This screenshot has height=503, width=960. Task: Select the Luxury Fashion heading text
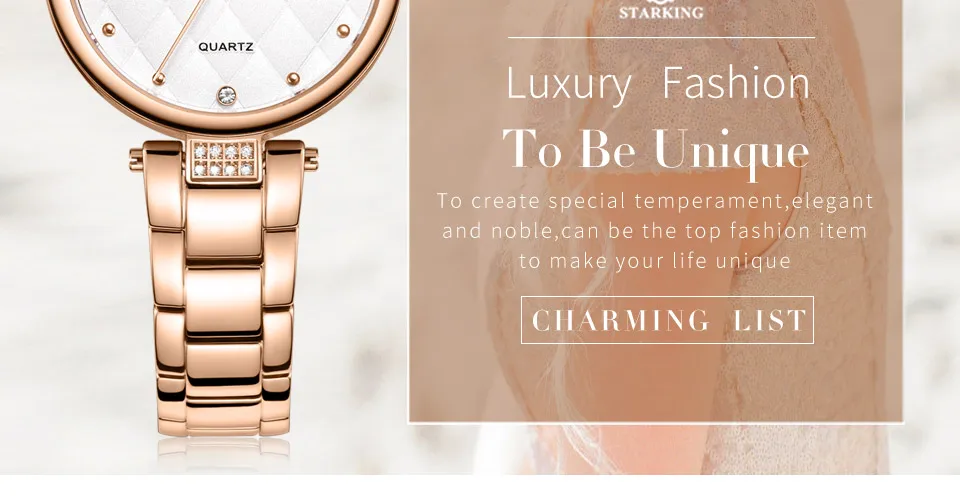pos(659,83)
